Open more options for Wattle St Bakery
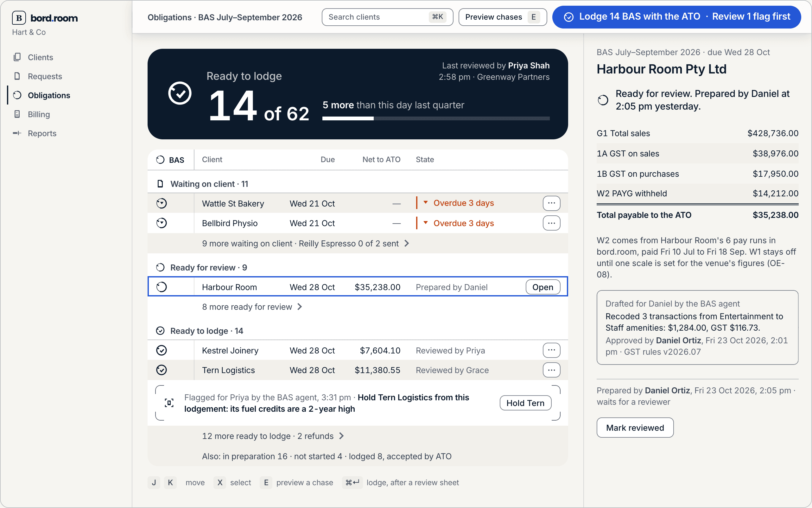 (551, 203)
